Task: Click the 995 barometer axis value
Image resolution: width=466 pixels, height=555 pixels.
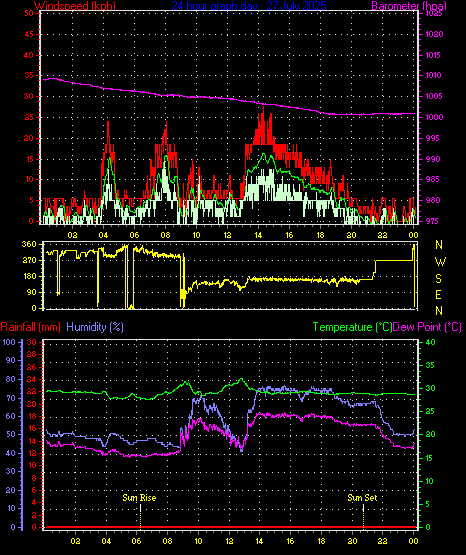Action: pos(432,138)
